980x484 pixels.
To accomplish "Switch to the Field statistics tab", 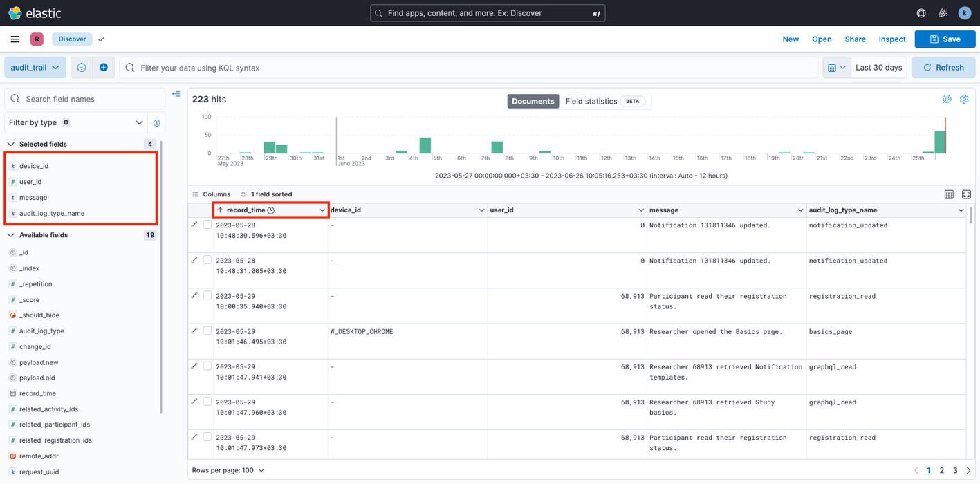I will point(593,101).
